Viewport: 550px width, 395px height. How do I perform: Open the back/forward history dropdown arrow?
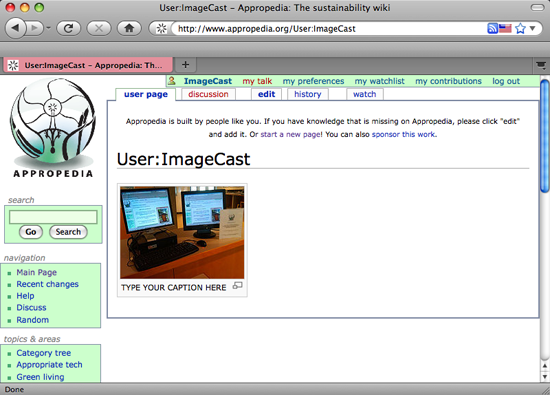(48, 28)
